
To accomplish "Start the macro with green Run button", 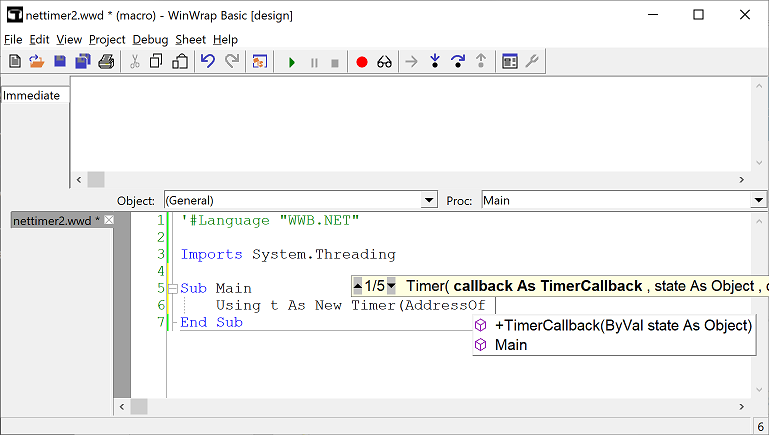I will [292, 62].
